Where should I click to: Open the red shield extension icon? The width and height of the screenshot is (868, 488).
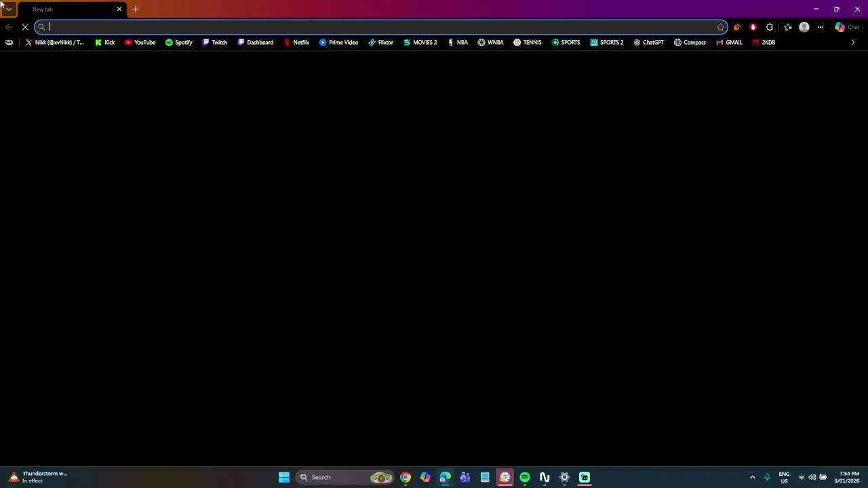753,27
